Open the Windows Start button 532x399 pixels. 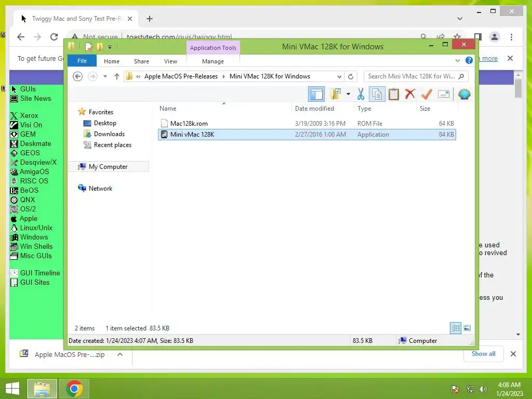click(12, 389)
